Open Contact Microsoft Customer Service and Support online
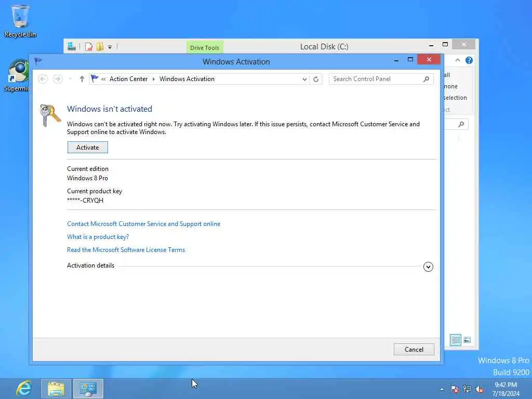 pyautogui.click(x=143, y=224)
